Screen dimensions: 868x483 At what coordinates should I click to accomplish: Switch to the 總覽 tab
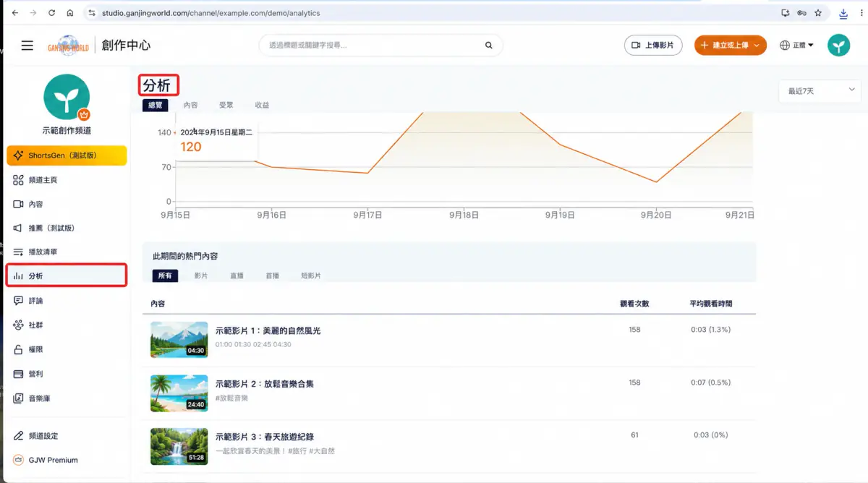(x=156, y=105)
